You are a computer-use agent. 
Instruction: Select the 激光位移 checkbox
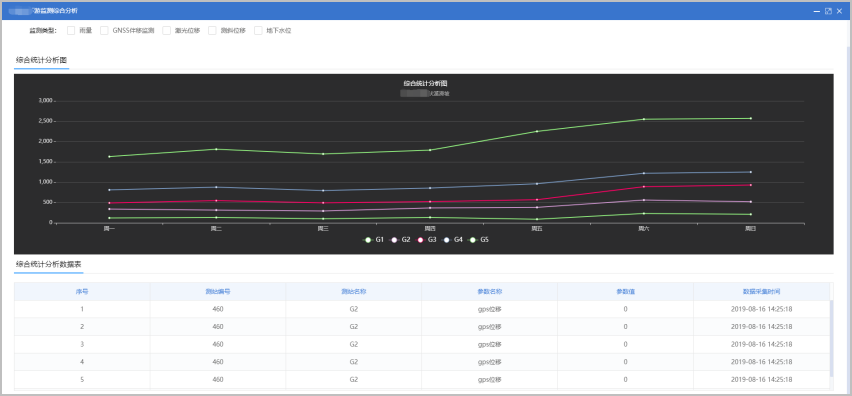(x=167, y=30)
